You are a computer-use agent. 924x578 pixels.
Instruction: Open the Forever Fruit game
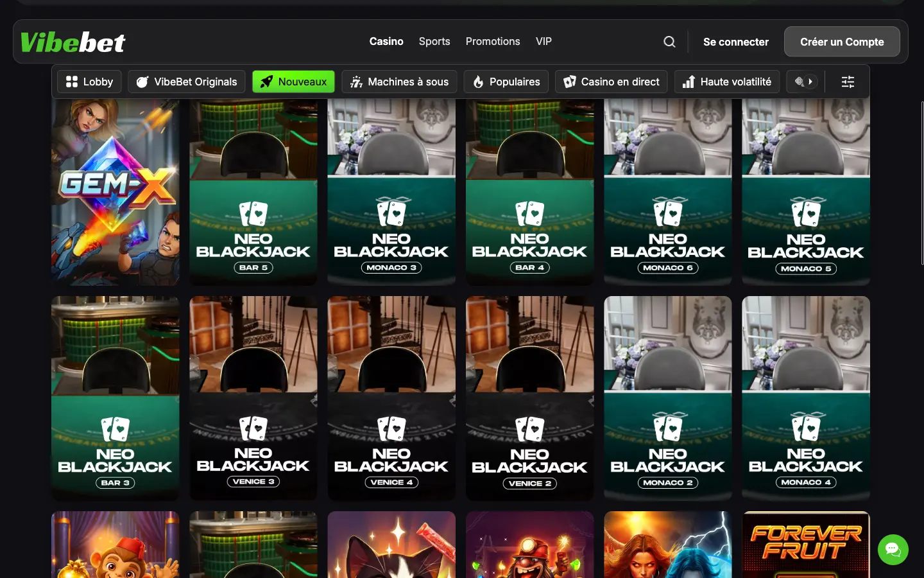(806, 545)
